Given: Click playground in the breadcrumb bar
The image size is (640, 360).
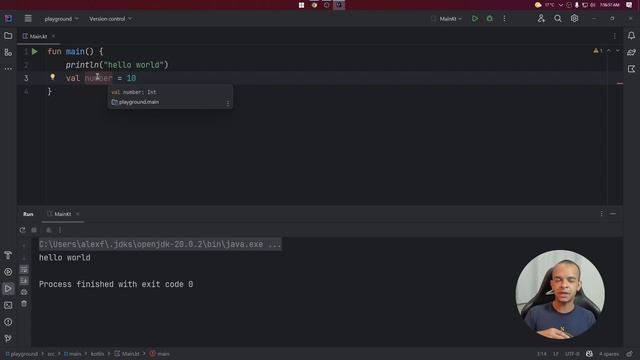Looking at the screenshot, I should point(21,354).
